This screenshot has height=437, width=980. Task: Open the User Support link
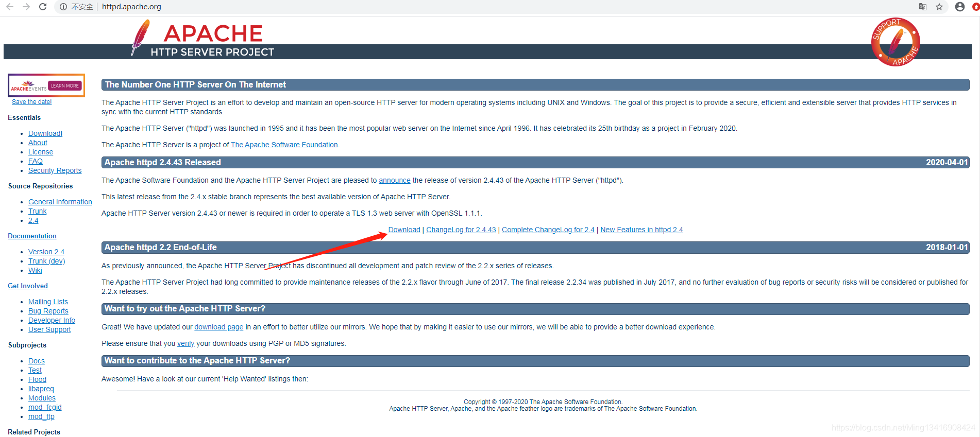[49, 329]
